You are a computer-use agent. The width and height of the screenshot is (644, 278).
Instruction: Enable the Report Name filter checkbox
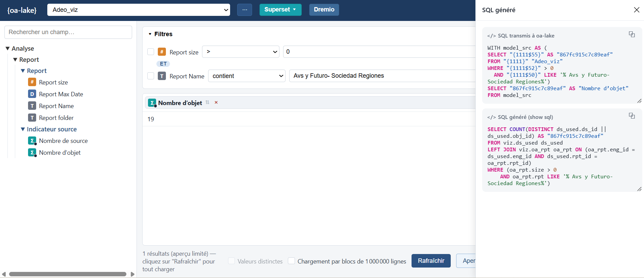point(151,76)
